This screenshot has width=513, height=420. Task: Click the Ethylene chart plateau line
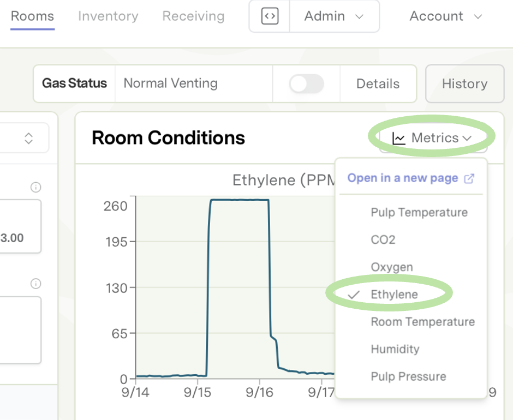click(x=239, y=200)
